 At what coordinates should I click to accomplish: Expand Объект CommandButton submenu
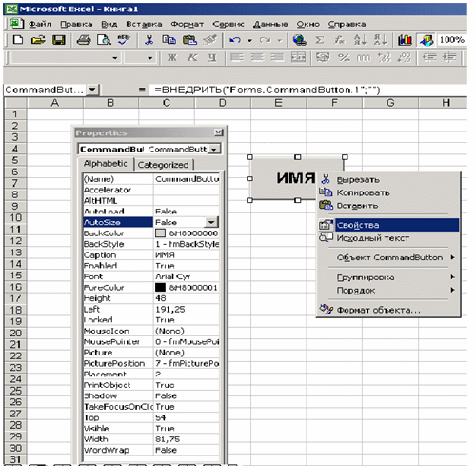[x=389, y=257]
